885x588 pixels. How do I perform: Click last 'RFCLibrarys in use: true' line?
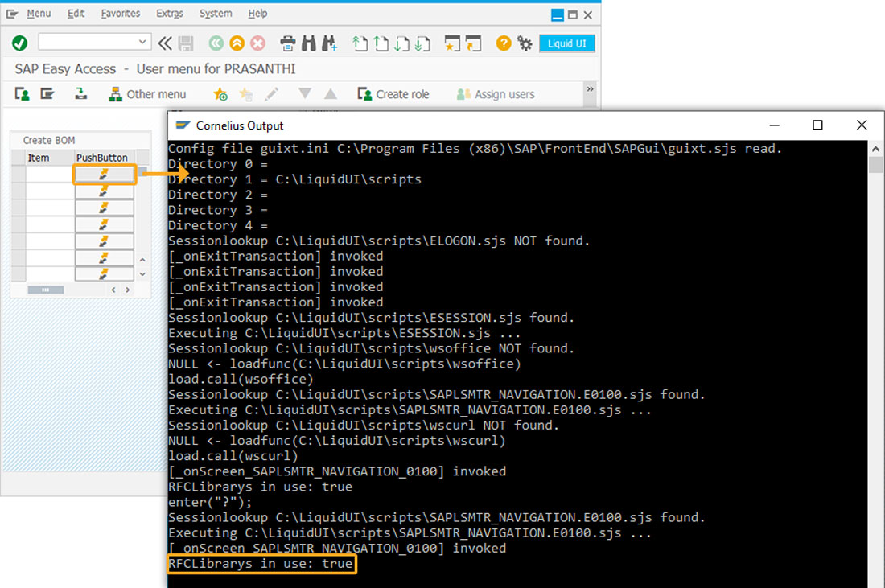pyautogui.click(x=260, y=564)
